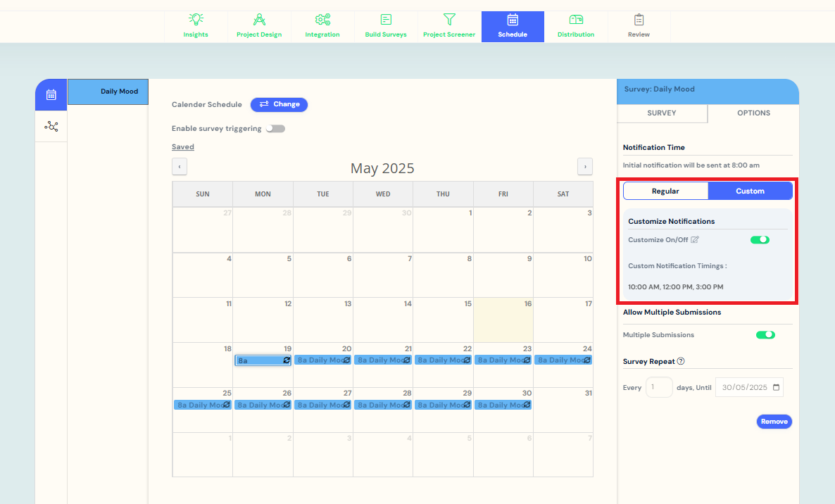This screenshot has height=504, width=835.
Task: Click the custom timings 10:00 AM, 12:00 PM, 3:00 PM
Action: click(x=676, y=287)
